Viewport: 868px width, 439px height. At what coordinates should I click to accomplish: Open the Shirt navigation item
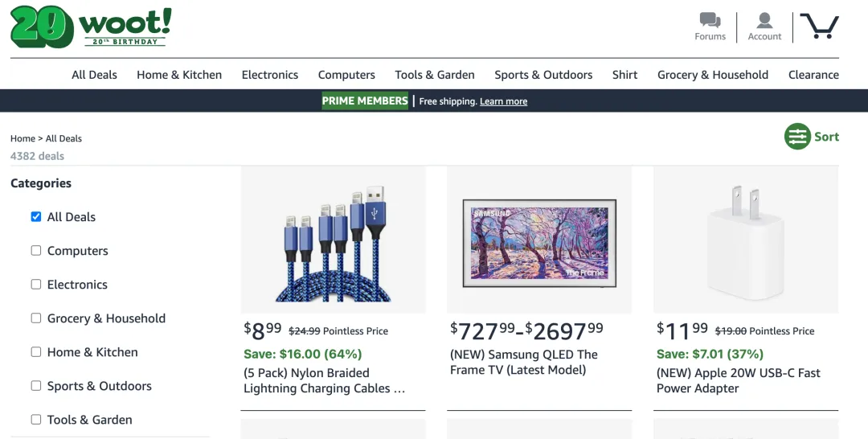[625, 75]
